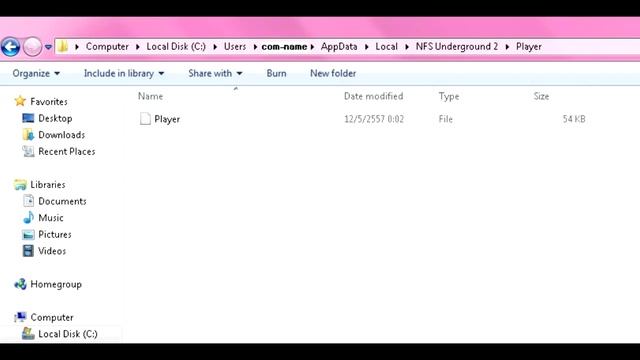The width and height of the screenshot is (640, 360).
Task: Click the date 12/5/2557 0:02
Action: [374, 119]
